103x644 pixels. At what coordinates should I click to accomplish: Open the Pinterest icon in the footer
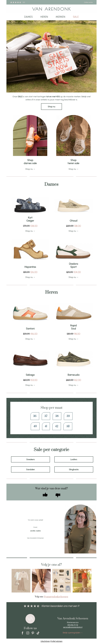point(33,633)
